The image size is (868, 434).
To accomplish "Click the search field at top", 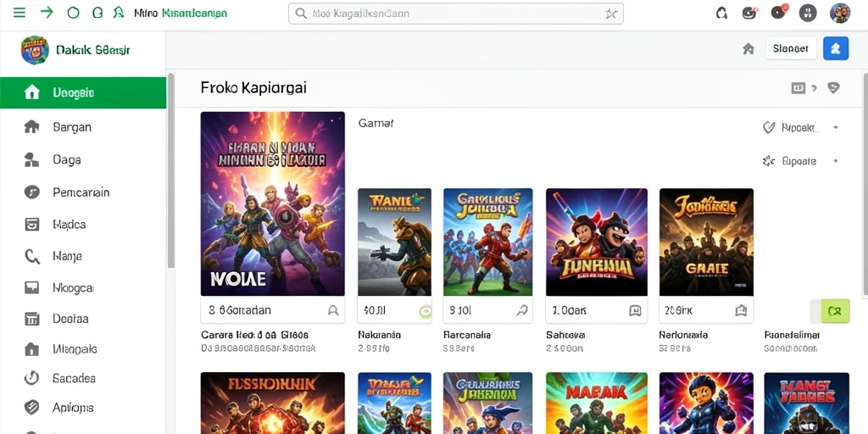I will [455, 14].
